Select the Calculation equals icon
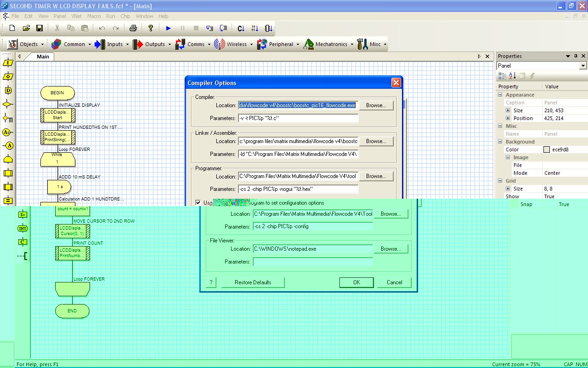The width and height of the screenshot is (588, 368). tap(8, 201)
